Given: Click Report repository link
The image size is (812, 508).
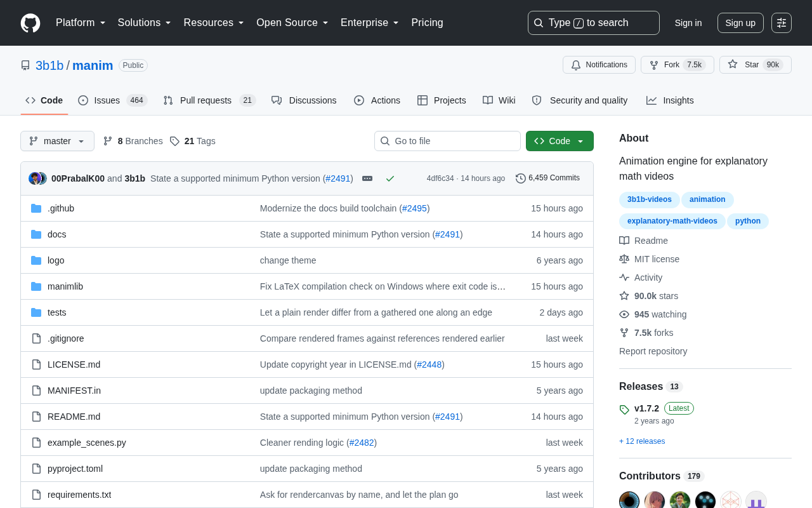Looking at the screenshot, I should [653, 351].
